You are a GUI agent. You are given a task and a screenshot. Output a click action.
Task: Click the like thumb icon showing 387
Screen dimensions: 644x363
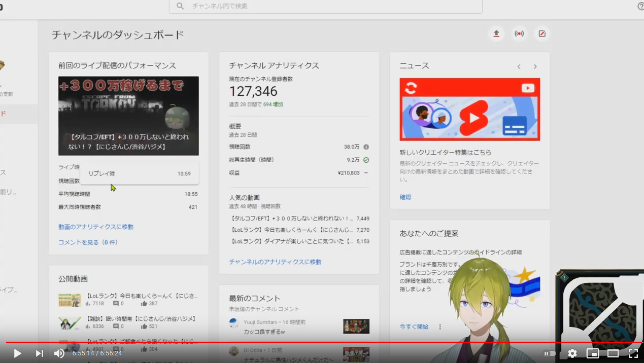click(144, 304)
